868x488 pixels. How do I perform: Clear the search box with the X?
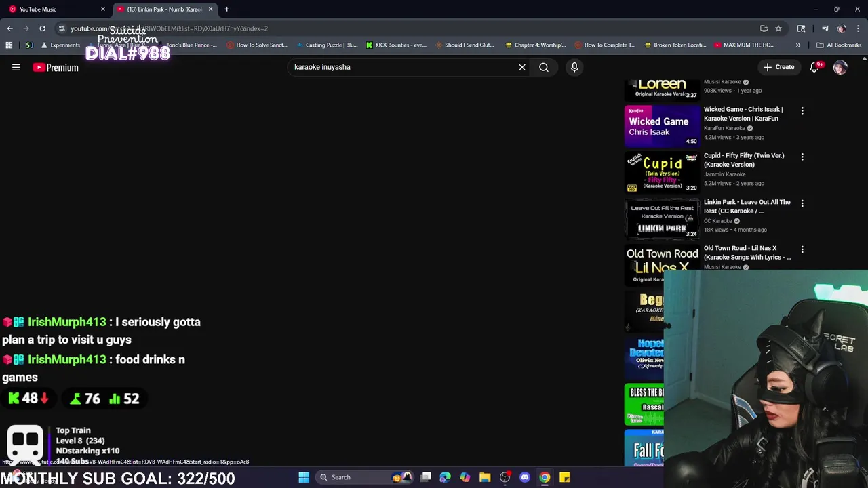(x=522, y=67)
